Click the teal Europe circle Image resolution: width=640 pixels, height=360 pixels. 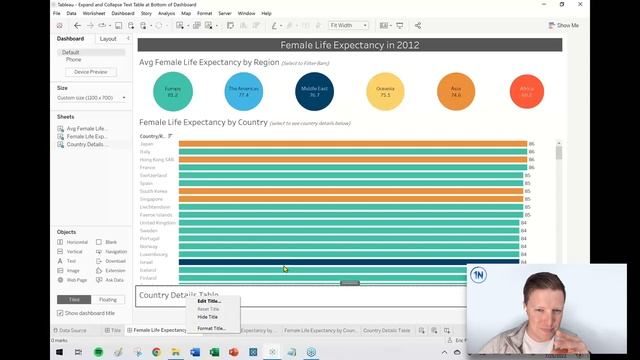point(173,91)
